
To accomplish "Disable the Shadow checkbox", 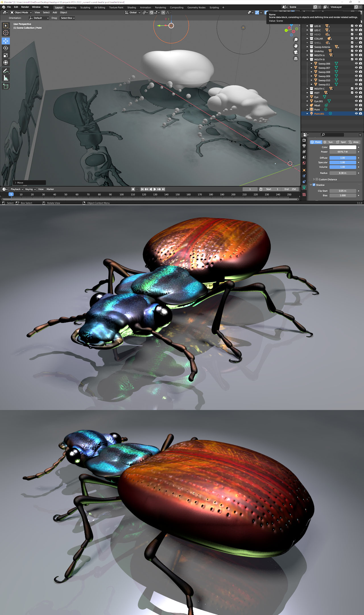I will 314,185.
